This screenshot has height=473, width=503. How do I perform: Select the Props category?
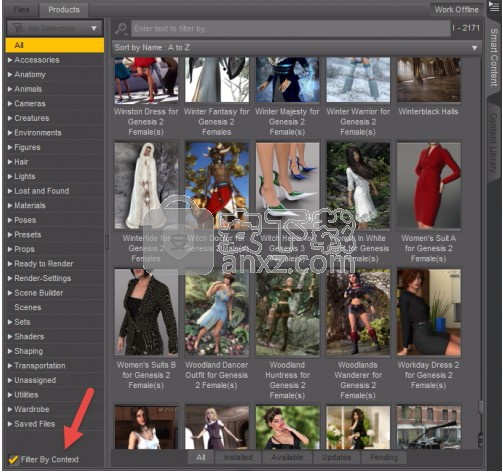click(55, 249)
